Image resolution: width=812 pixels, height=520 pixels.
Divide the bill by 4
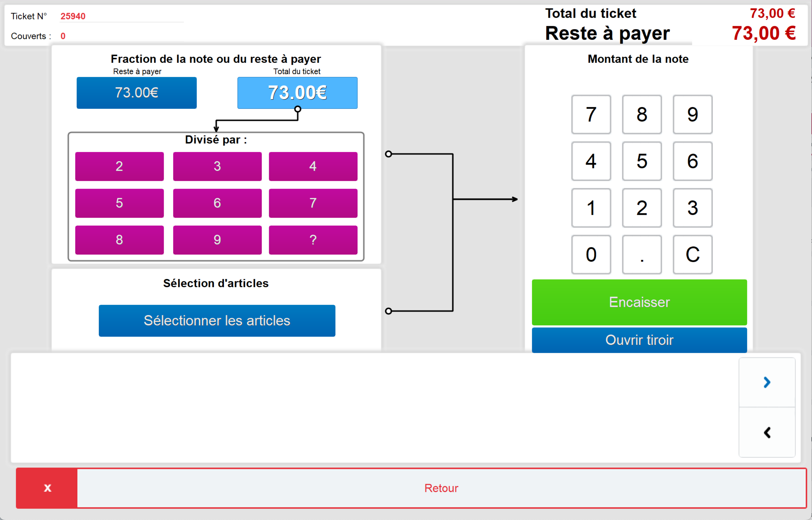pyautogui.click(x=313, y=166)
